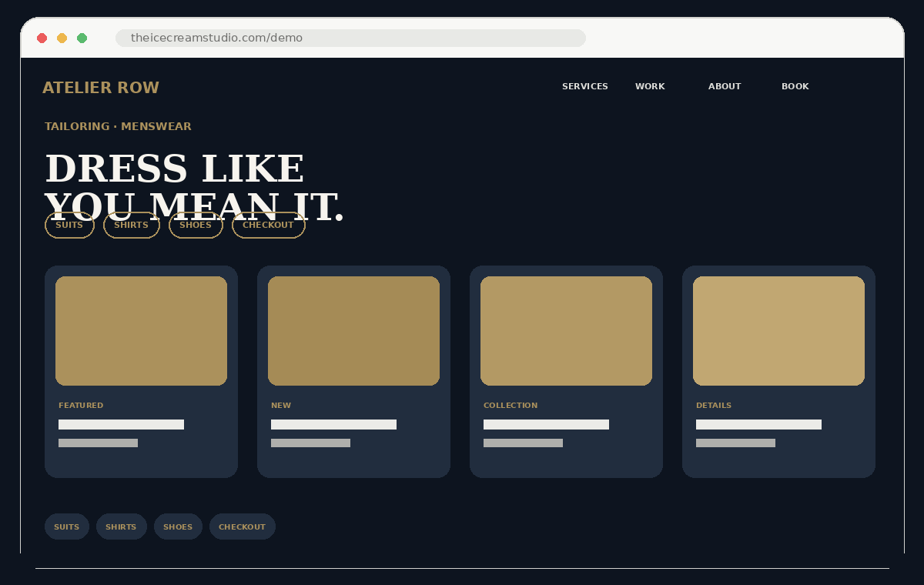Open the Services nav menu item
This screenshot has width=924, height=585.
coord(585,86)
